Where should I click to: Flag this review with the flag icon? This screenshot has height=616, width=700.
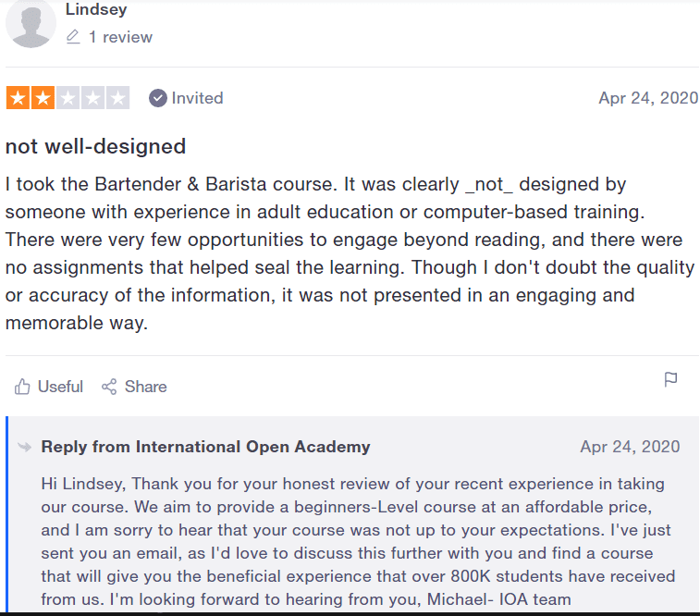(x=670, y=380)
